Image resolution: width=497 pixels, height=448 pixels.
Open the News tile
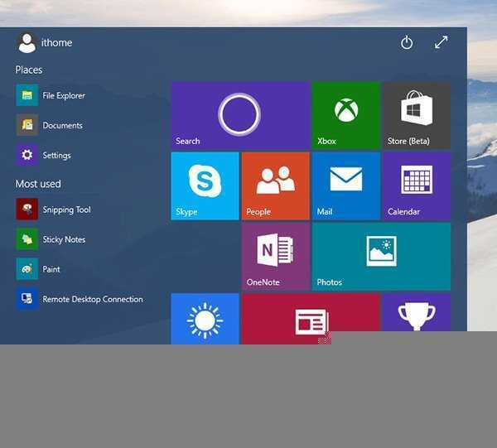click(311, 317)
